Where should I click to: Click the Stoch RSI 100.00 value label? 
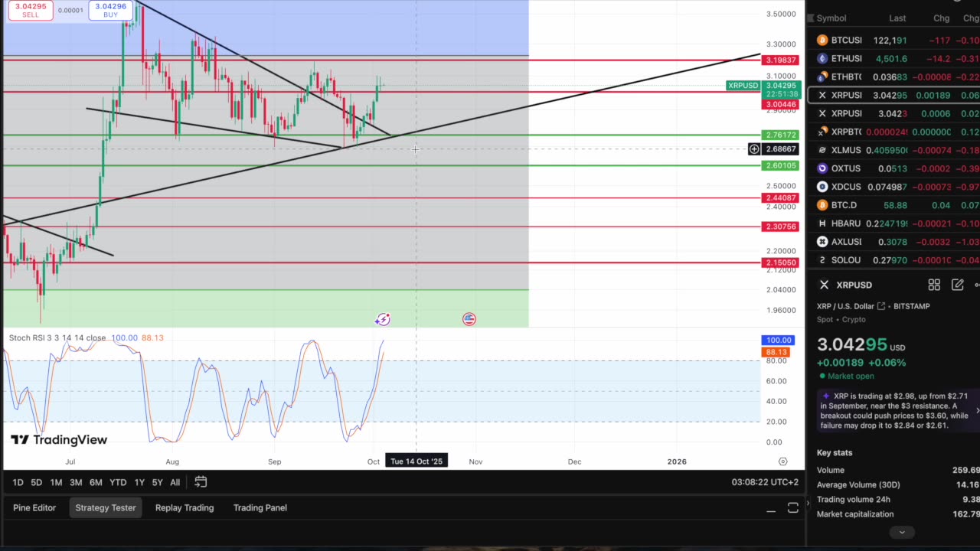(x=779, y=341)
